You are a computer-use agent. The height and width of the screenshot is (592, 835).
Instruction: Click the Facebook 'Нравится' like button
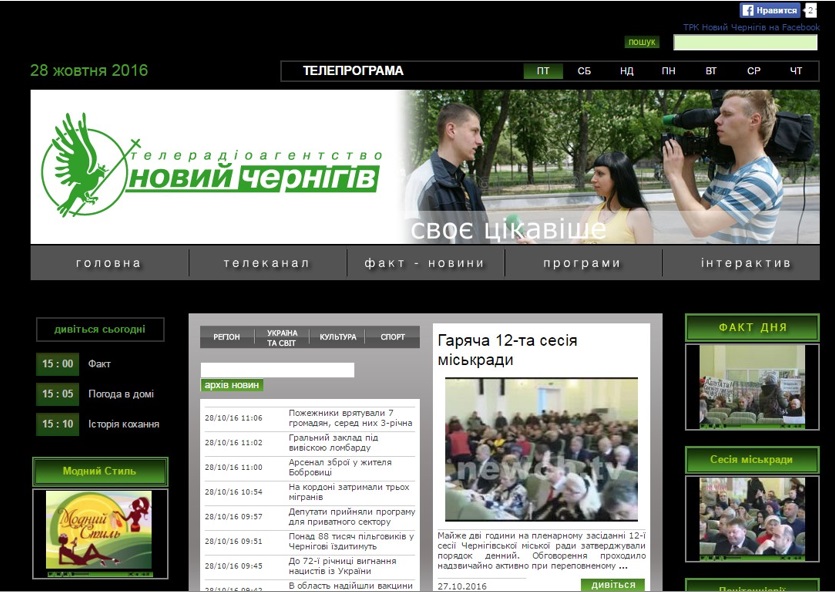tap(769, 10)
